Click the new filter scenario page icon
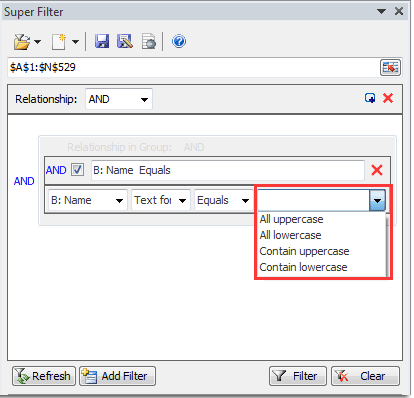The image size is (414, 398). tap(59, 42)
